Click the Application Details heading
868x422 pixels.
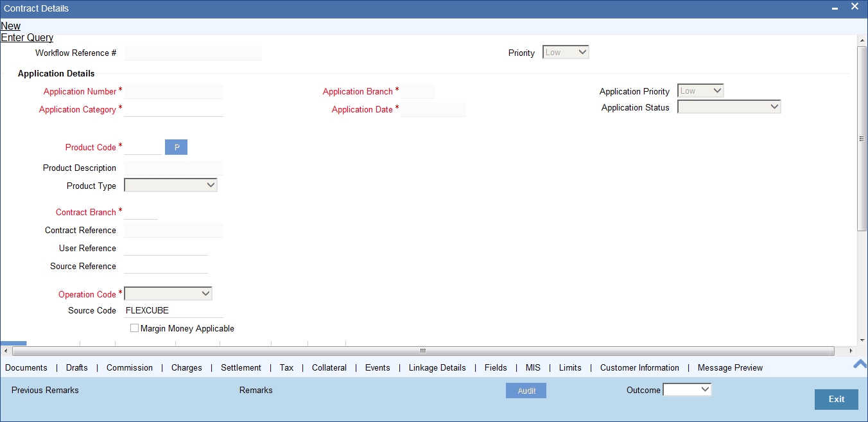point(56,73)
